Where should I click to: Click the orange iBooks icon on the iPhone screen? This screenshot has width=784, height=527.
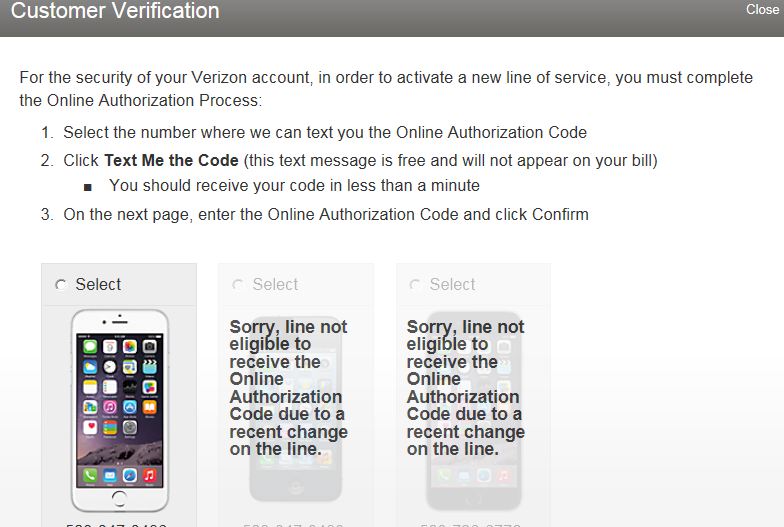[x=150, y=407]
